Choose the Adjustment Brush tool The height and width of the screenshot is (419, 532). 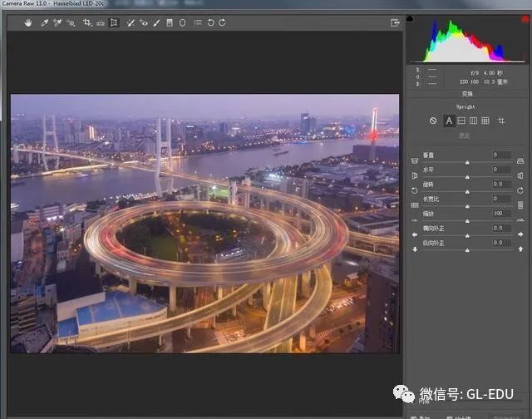[156, 22]
